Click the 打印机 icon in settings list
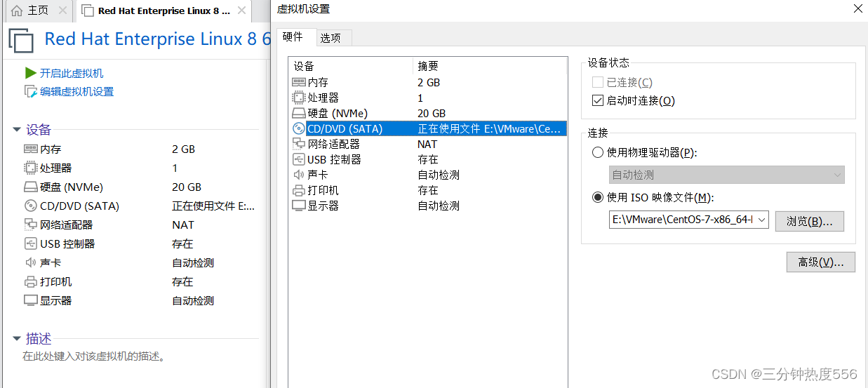 tap(299, 190)
